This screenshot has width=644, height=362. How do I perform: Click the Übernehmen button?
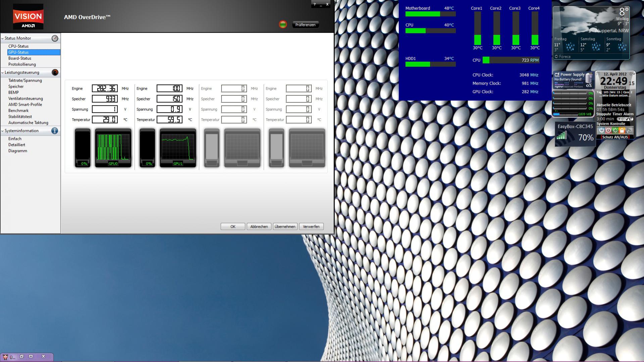tap(285, 226)
